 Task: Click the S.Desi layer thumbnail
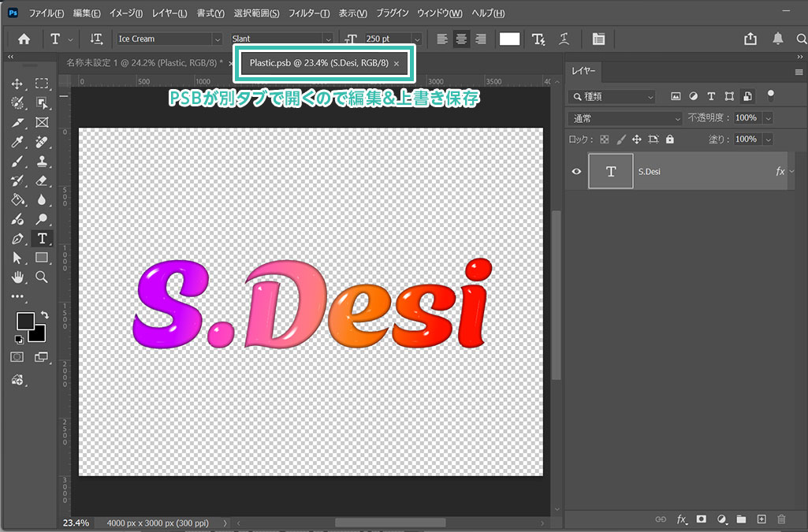(x=611, y=171)
